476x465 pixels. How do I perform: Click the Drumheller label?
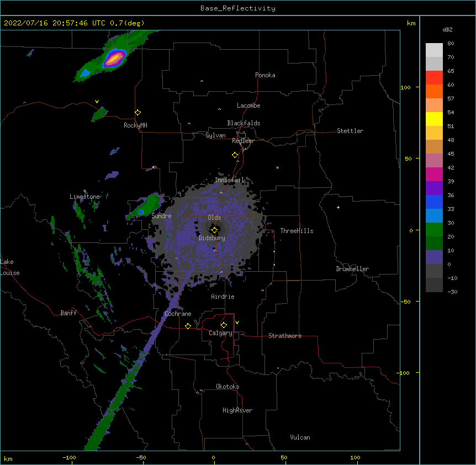tap(352, 269)
